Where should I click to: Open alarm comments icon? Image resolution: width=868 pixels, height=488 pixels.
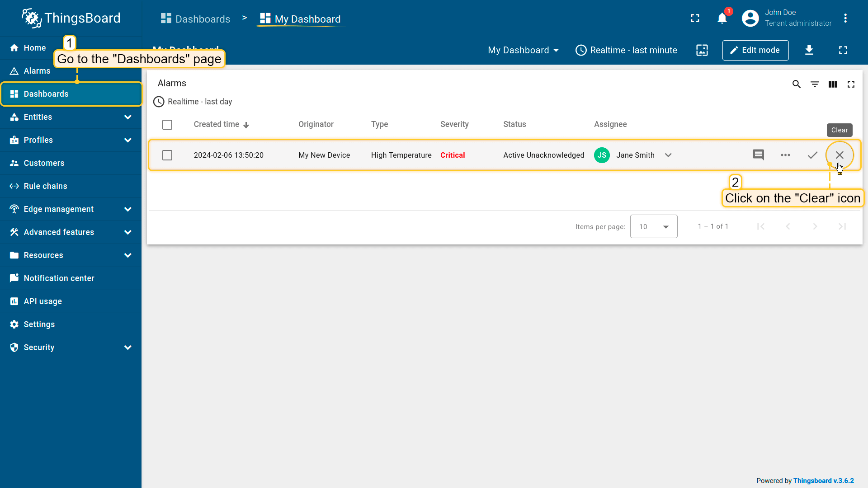coord(758,155)
